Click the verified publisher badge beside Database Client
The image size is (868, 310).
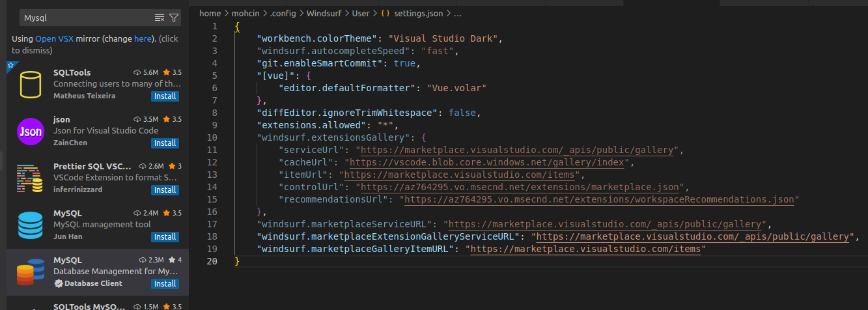pos(58,284)
